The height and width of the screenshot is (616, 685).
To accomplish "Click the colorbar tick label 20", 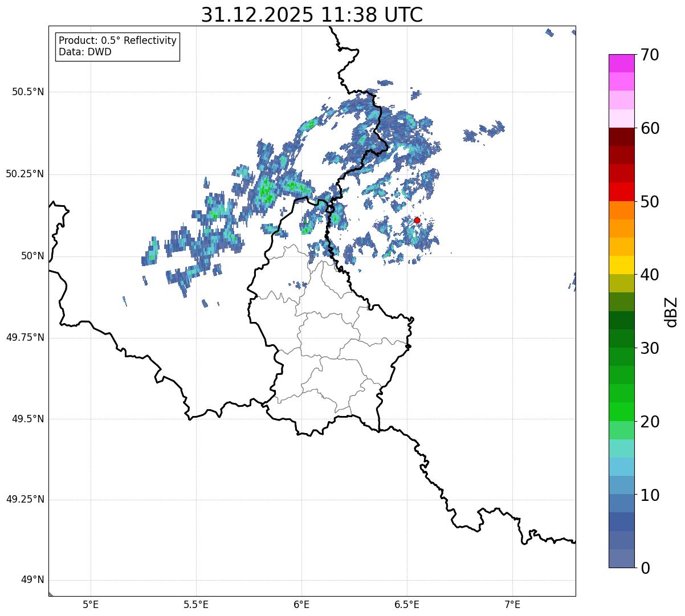I will point(650,422).
